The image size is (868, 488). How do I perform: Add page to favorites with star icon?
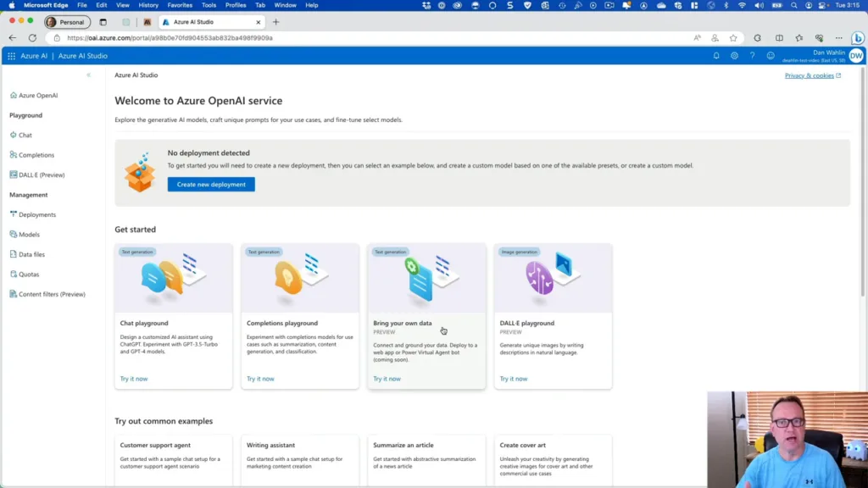[x=733, y=38]
